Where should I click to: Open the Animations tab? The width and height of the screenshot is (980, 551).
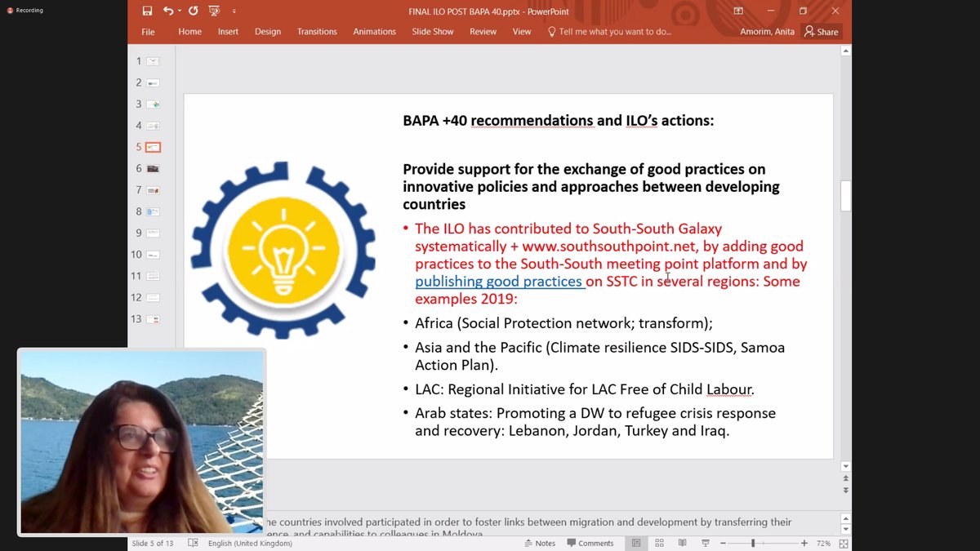click(374, 32)
